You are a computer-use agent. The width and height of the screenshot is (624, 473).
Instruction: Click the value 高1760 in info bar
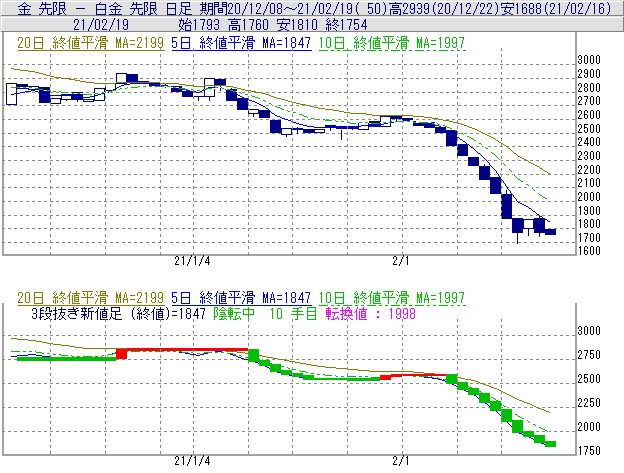tap(248, 25)
